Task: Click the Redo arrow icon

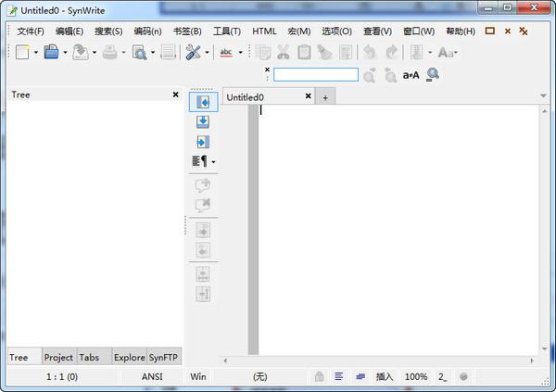Action: tap(391, 52)
